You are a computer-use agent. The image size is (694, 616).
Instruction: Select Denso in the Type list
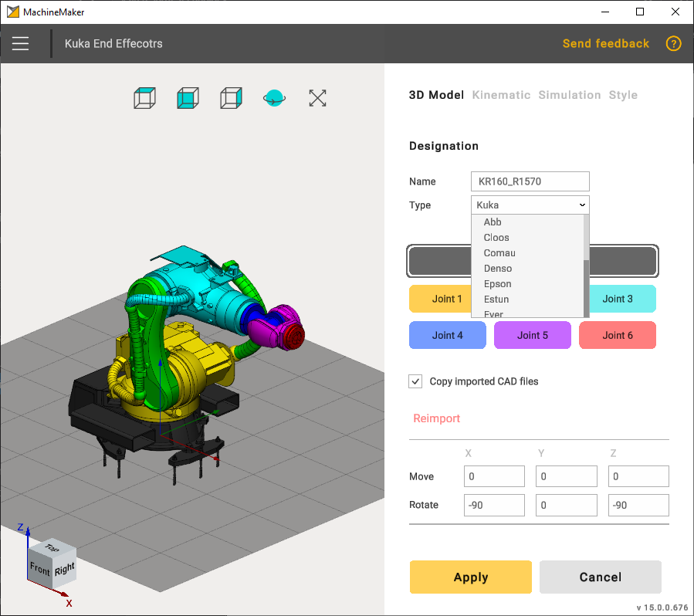[498, 269]
